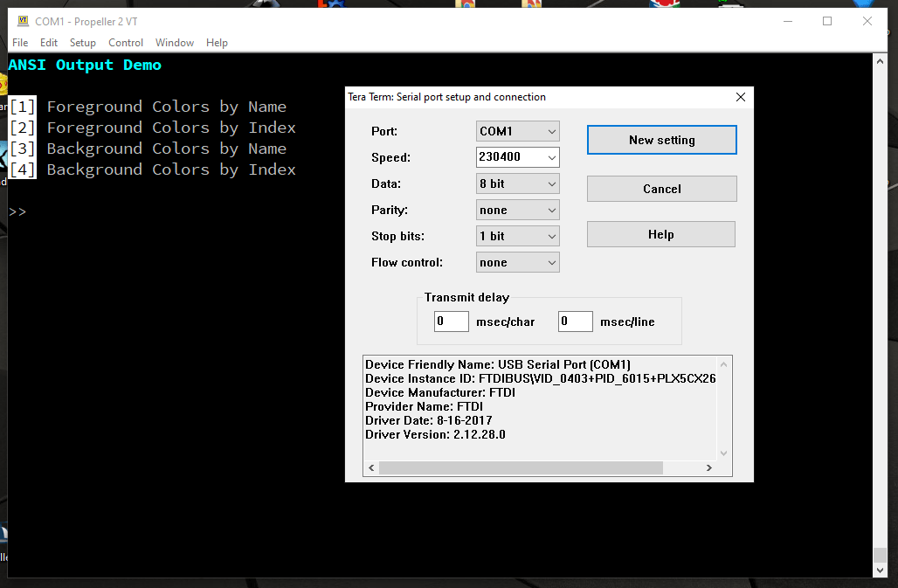This screenshot has height=588, width=898.
Task: Click the msec/char transmit delay field
Action: point(451,321)
